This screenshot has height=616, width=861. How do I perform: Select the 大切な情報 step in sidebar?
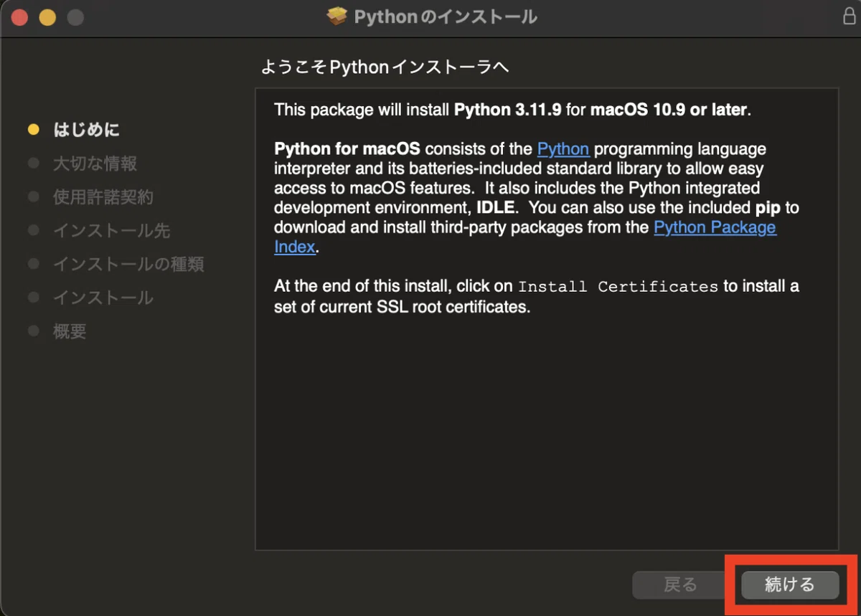[x=95, y=164]
